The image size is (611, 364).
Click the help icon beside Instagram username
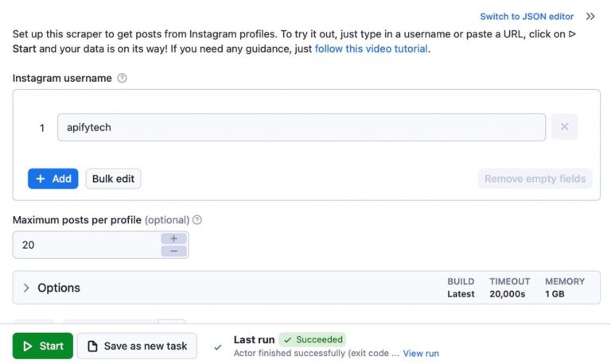[x=122, y=79]
